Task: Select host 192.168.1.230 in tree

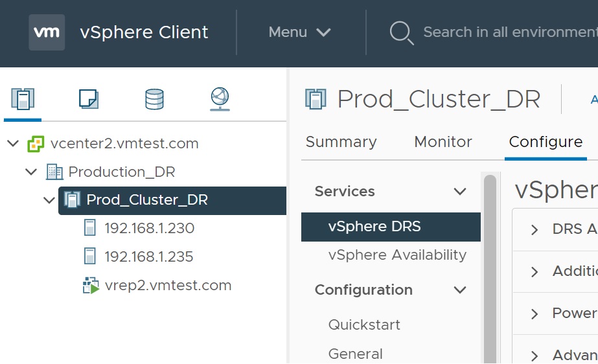Action: pos(149,228)
